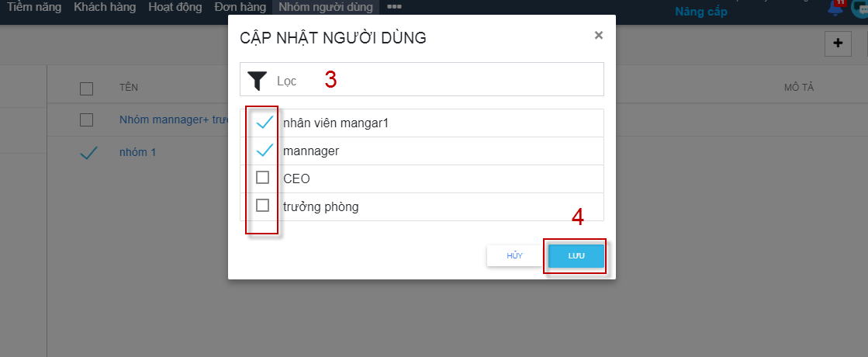Open the three-dots more menu
Viewport: 868px width, 357px height.
394,7
